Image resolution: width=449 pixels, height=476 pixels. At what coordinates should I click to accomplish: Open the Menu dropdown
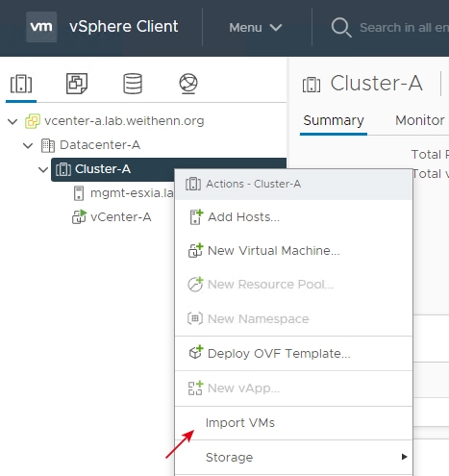(256, 28)
